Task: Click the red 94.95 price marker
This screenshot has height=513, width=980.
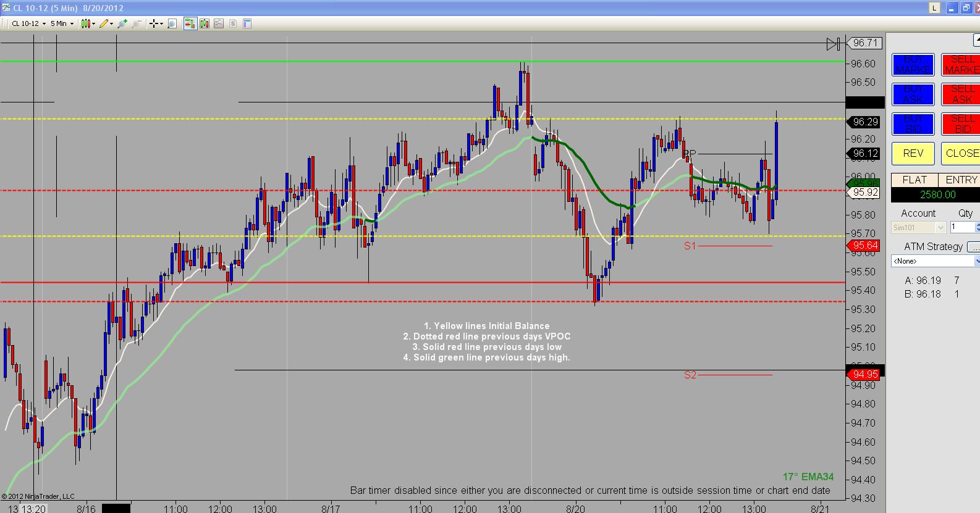Action: click(864, 374)
